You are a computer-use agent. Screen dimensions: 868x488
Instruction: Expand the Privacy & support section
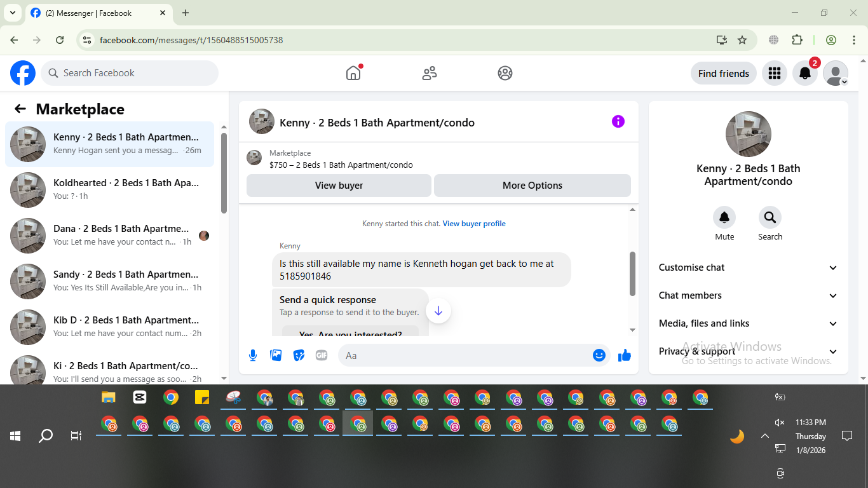(749, 351)
